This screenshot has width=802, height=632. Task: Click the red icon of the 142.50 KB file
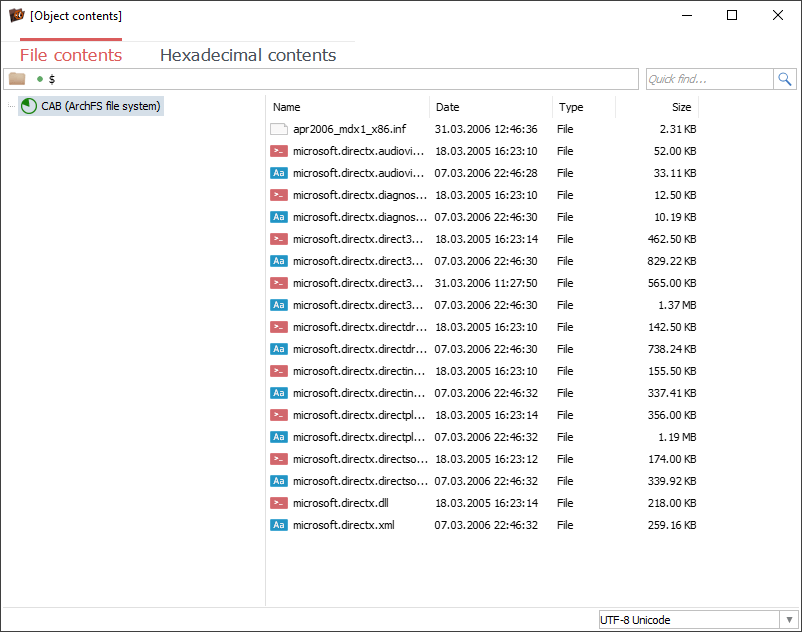(x=279, y=327)
